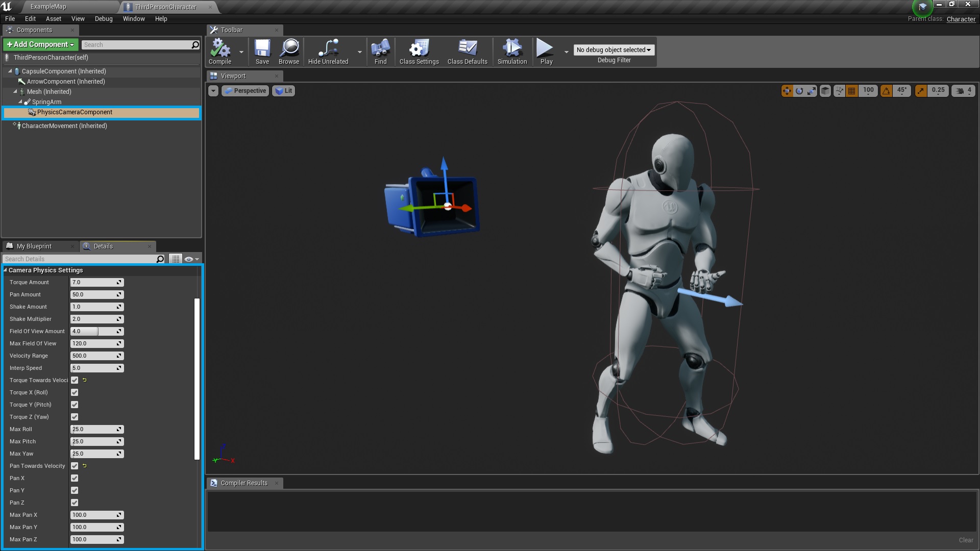Open Class Settings panel

point(418,51)
